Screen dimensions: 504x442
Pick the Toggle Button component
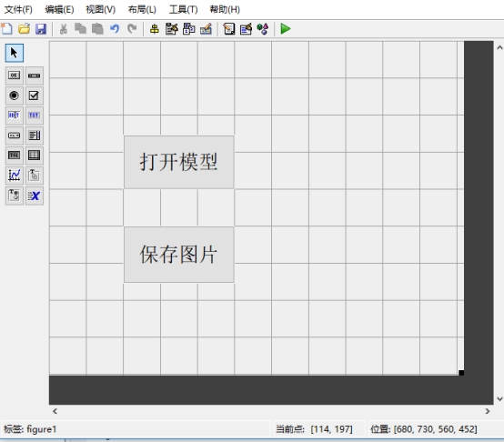15,156
